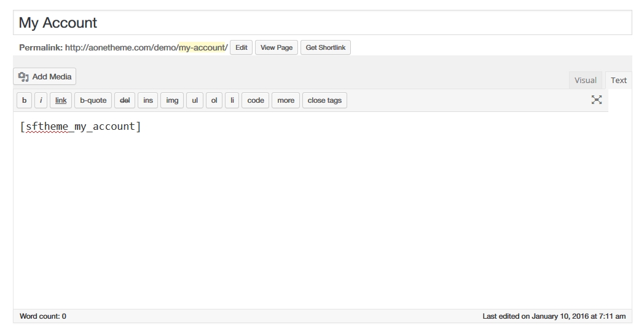The height and width of the screenshot is (331, 644).
Task: Insert a hyperlink using the link button
Action: click(61, 100)
